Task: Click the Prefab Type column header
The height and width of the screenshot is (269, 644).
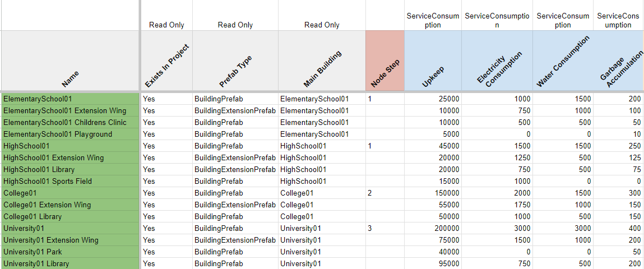Action: (x=235, y=61)
